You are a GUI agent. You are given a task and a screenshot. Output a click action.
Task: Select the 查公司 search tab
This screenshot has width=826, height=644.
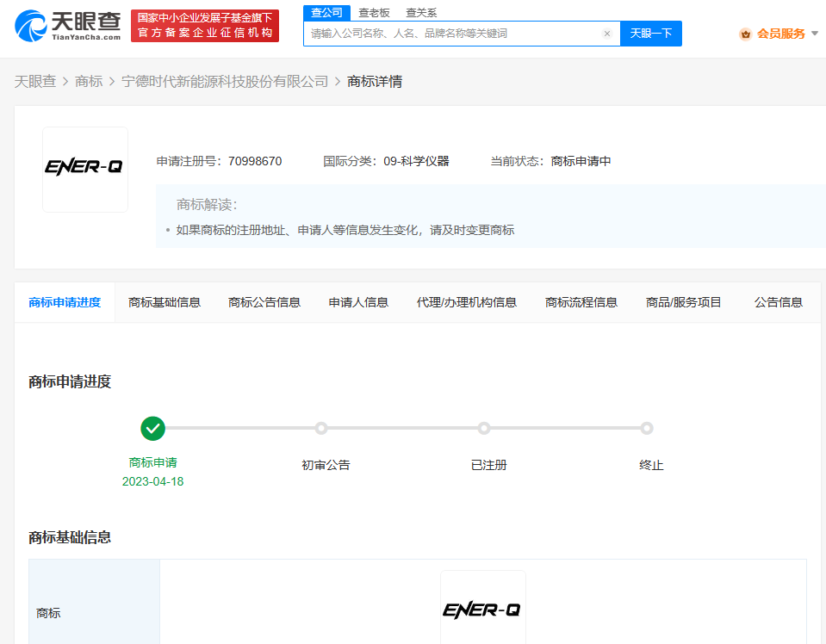pyautogui.click(x=326, y=12)
